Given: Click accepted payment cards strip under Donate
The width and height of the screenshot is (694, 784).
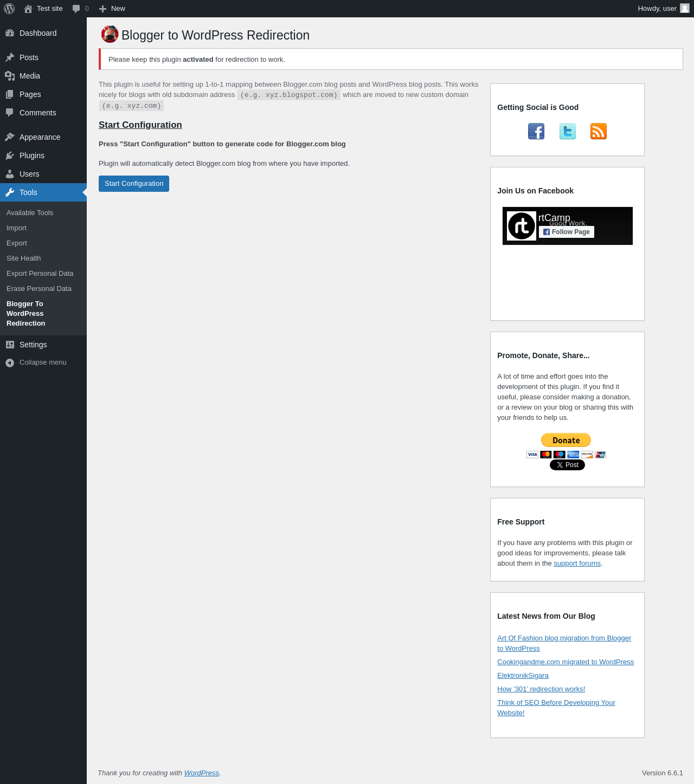Looking at the screenshot, I should click(566, 455).
